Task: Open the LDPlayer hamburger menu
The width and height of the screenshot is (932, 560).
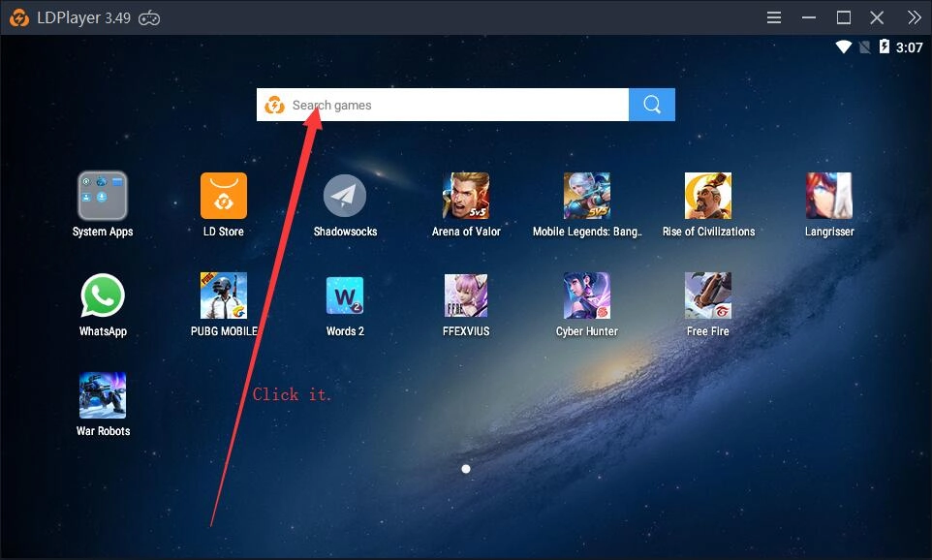Action: point(774,17)
